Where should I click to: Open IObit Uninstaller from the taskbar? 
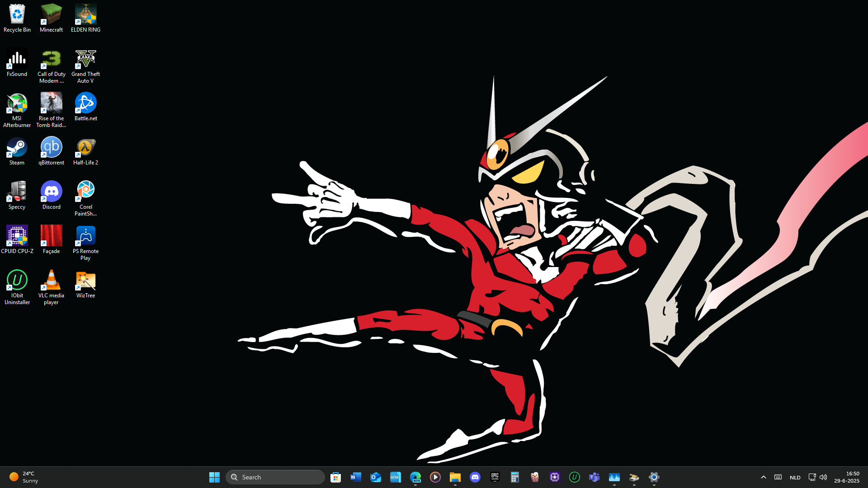coord(575,477)
